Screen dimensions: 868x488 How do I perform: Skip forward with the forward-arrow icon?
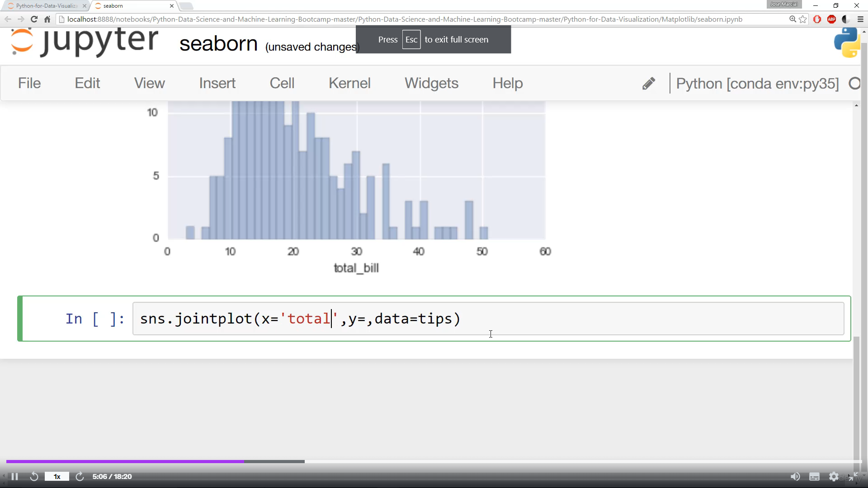pos(80,477)
